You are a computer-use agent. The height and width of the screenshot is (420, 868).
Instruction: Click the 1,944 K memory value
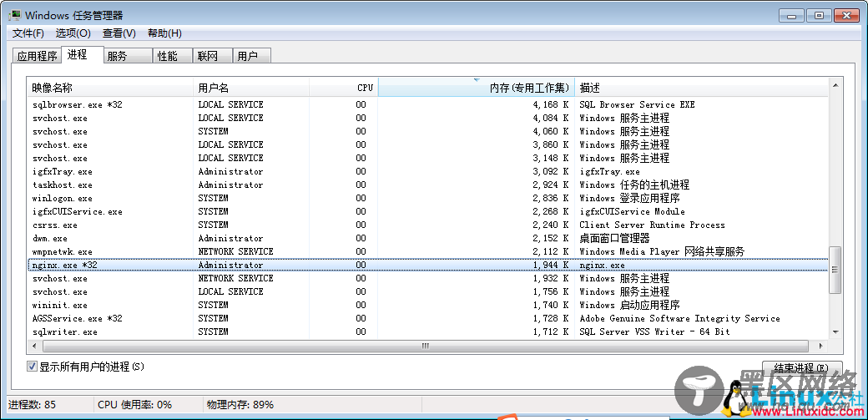[x=551, y=266]
